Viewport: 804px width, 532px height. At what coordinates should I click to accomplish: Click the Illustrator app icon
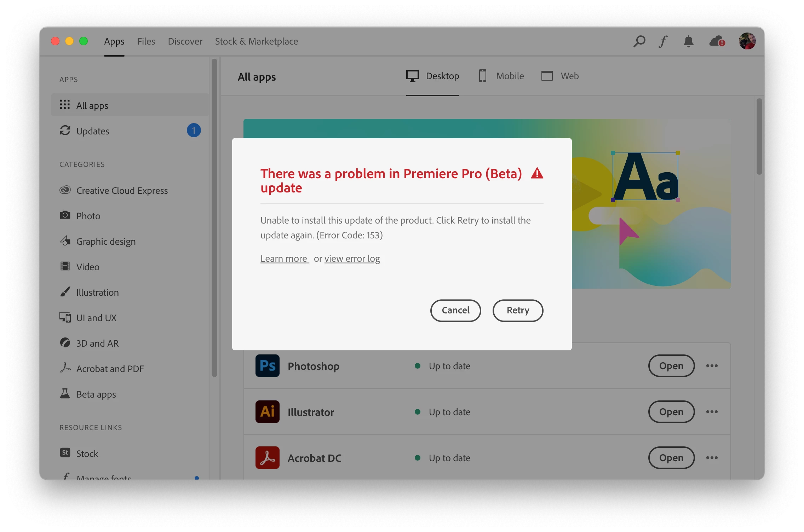267,412
